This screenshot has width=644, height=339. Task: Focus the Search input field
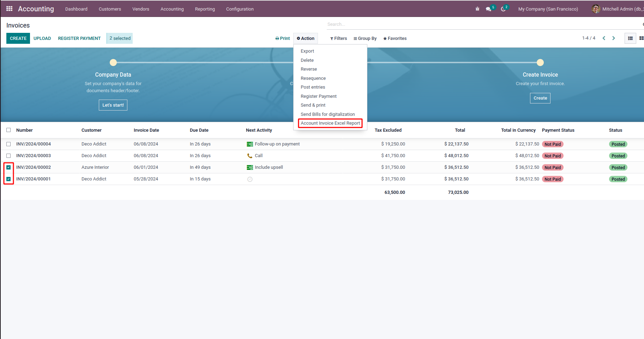point(483,24)
